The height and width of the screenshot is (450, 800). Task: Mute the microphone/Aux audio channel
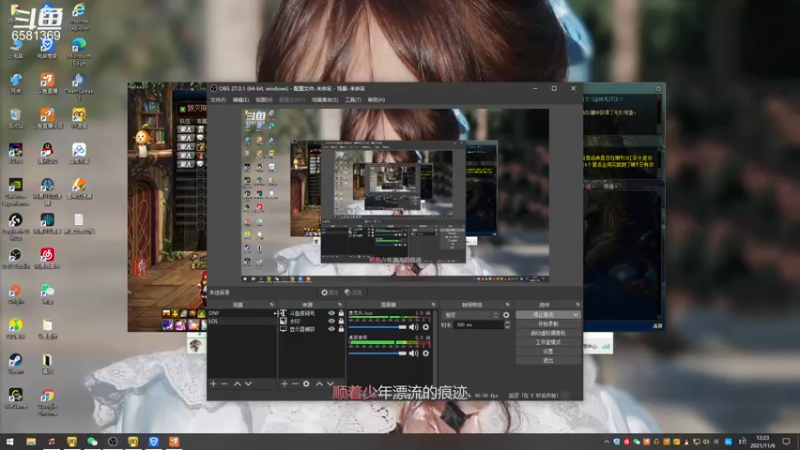(x=414, y=327)
